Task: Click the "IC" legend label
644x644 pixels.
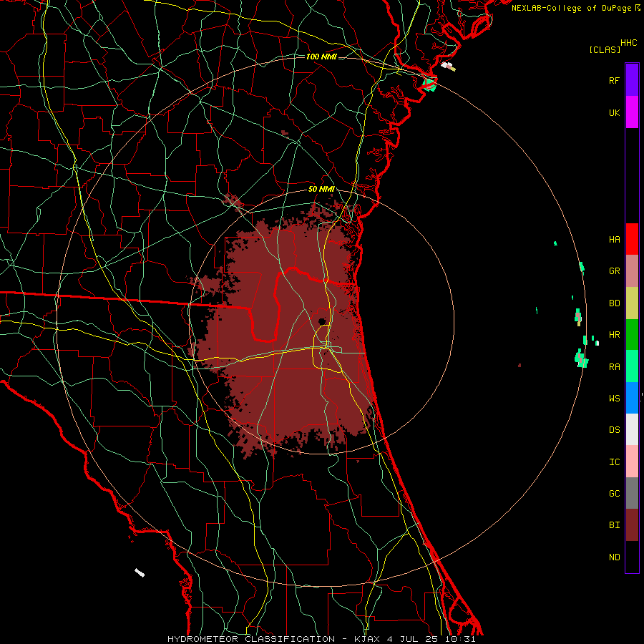Action: pyautogui.click(x=614, y=462)
